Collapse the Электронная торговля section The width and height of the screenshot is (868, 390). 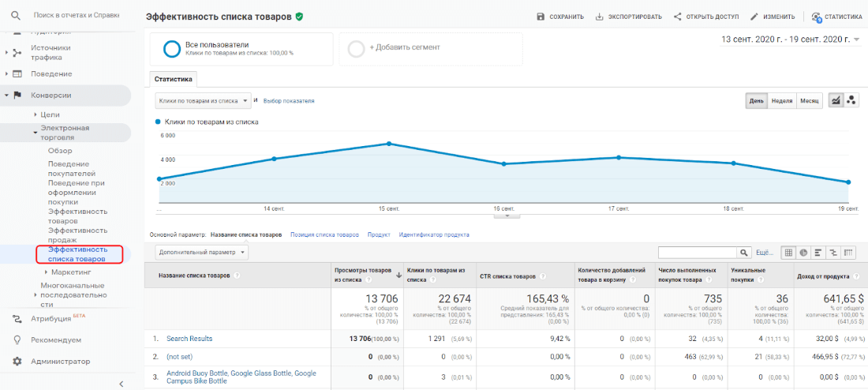(36, 133)
